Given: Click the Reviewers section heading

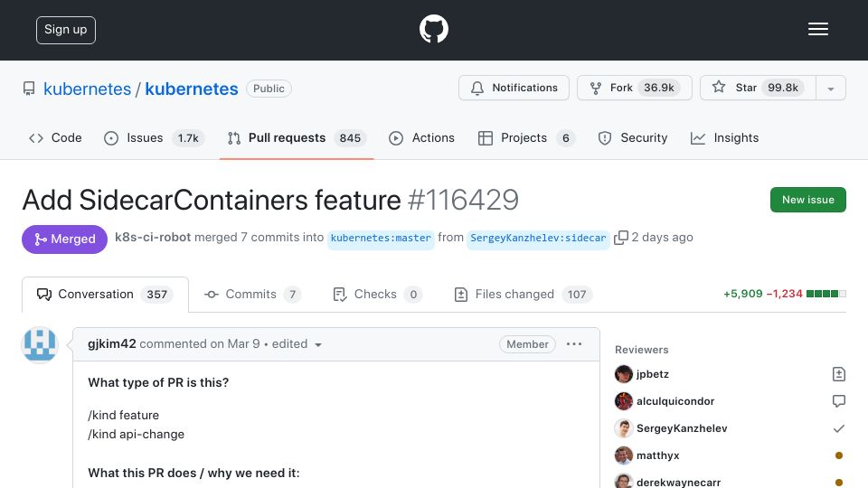Looking at the screenshot, I should click(x=642, y=350).
